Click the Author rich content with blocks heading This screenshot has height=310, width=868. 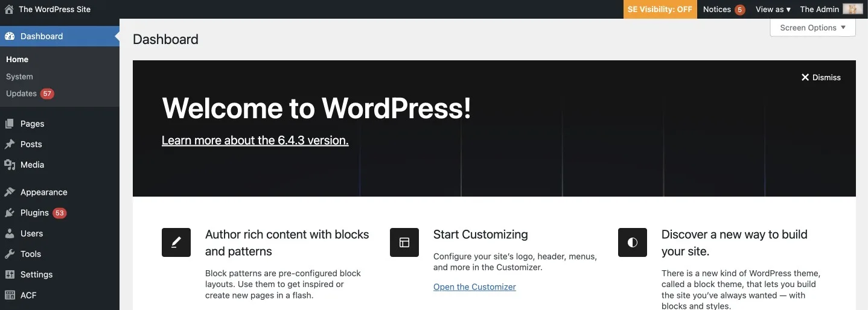(x=287, y=243)
